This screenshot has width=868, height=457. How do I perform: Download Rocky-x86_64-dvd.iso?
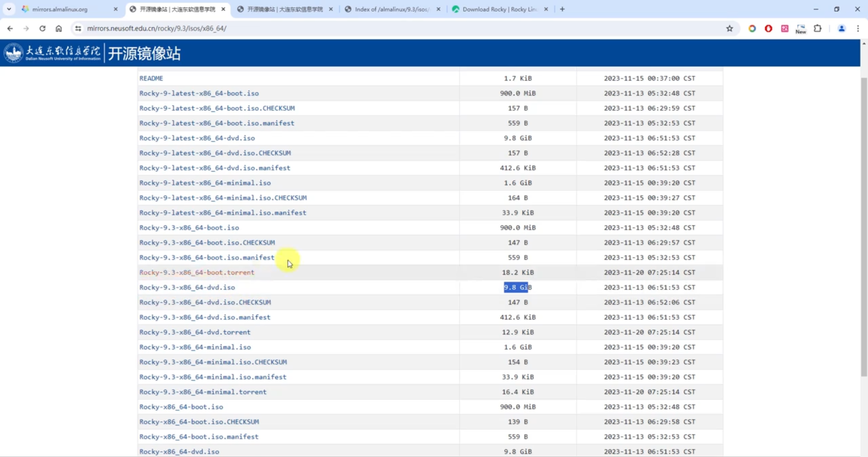179,452
